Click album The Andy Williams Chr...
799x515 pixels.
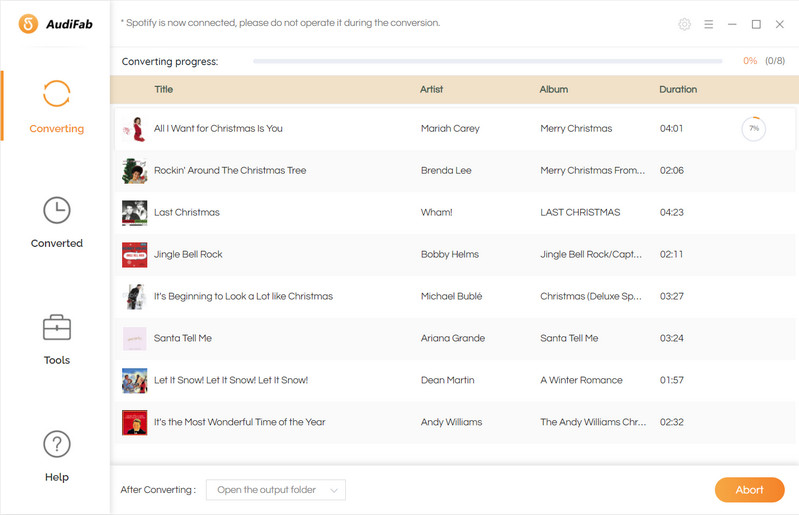pos(593,422)
